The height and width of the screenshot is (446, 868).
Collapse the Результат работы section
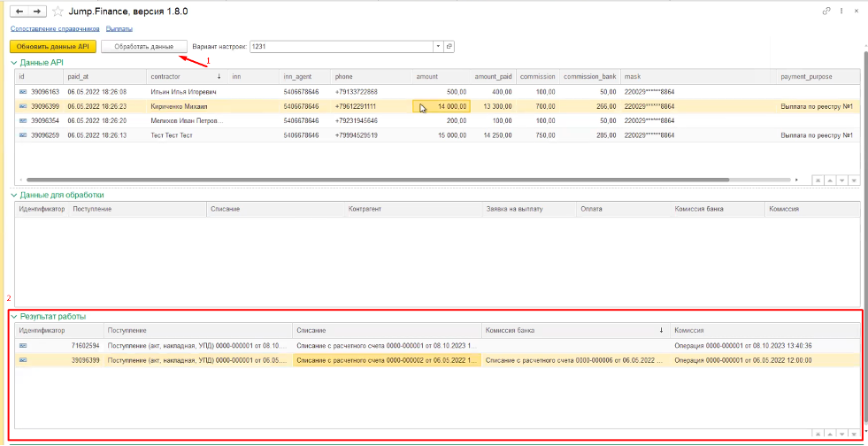pyautogui.click(x=13, y=316)
